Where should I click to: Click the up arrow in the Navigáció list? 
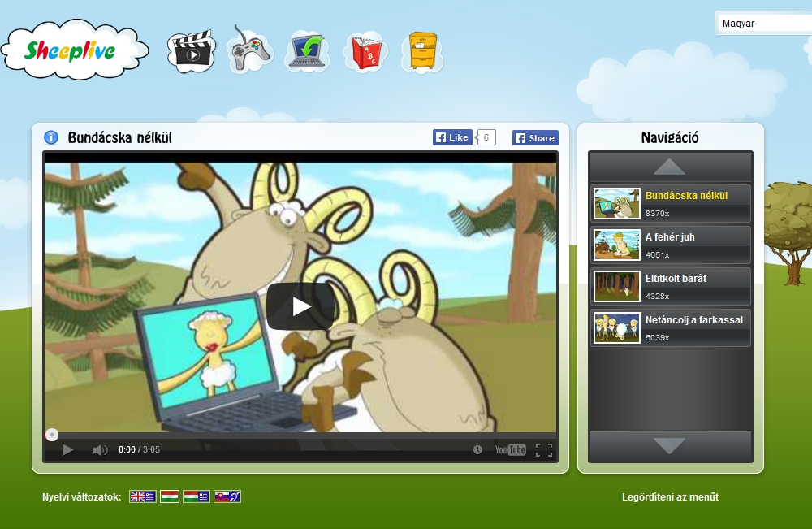click(x=670, y=167)
